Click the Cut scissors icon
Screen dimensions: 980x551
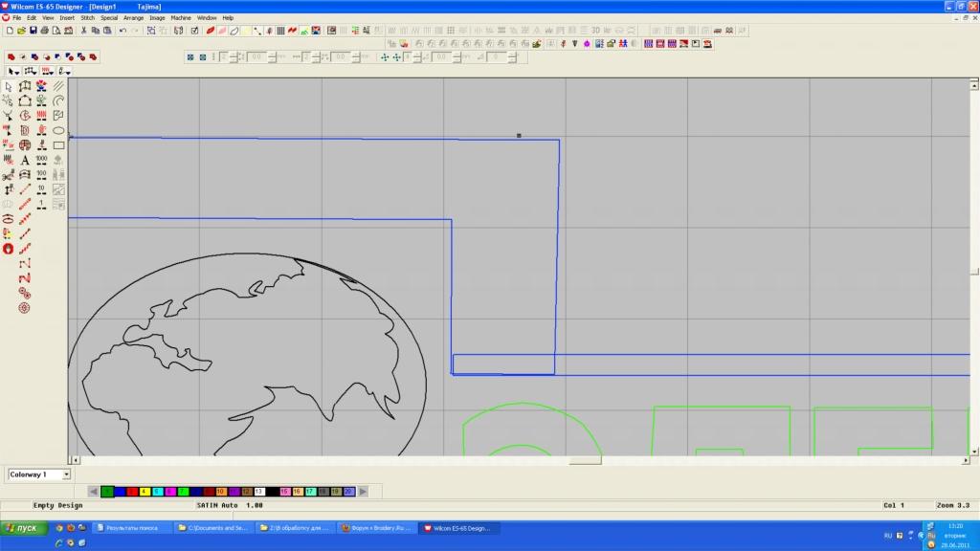[83, 31]
